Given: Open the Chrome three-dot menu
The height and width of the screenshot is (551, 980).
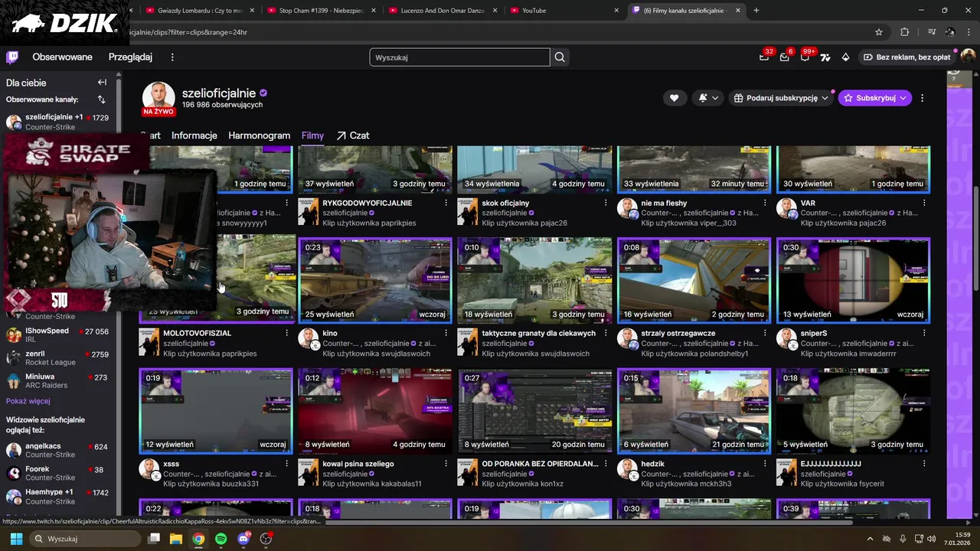Looking at the screenshot, I should pos(969,32).
